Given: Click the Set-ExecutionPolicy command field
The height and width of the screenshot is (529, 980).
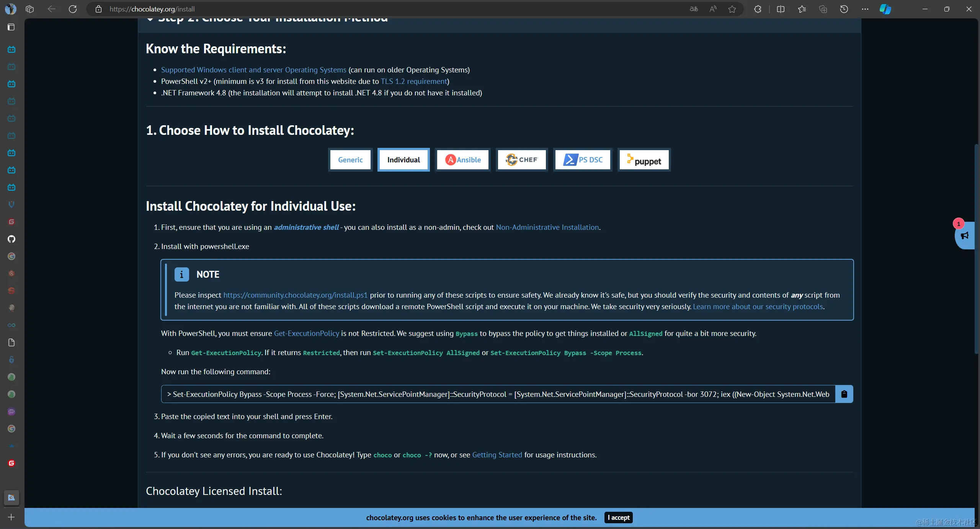Looking at the screenshot, I should 498,394.
